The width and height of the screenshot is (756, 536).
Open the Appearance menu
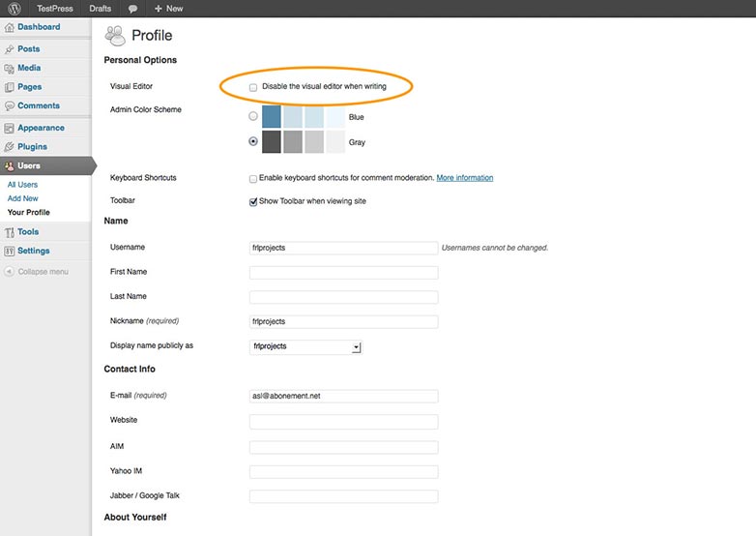pyautogui.click(x=41, y=128)
